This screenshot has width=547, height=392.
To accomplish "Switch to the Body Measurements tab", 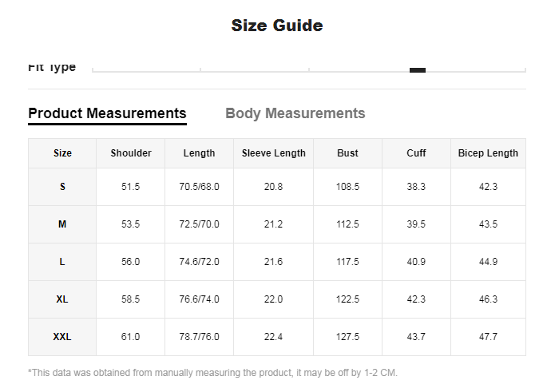I will (295, 113).
